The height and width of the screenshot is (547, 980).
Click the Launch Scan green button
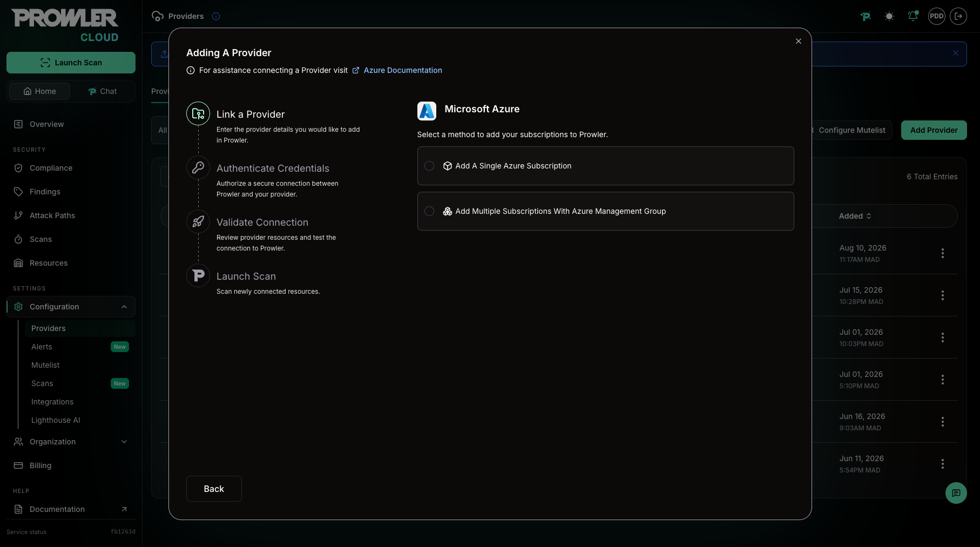pos(71,63)
